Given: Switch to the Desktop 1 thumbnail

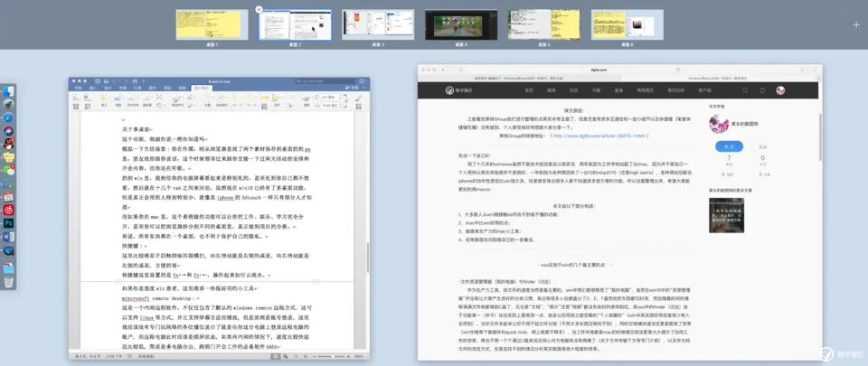Looking at the screenshot, I should click(x=212, y=24).
